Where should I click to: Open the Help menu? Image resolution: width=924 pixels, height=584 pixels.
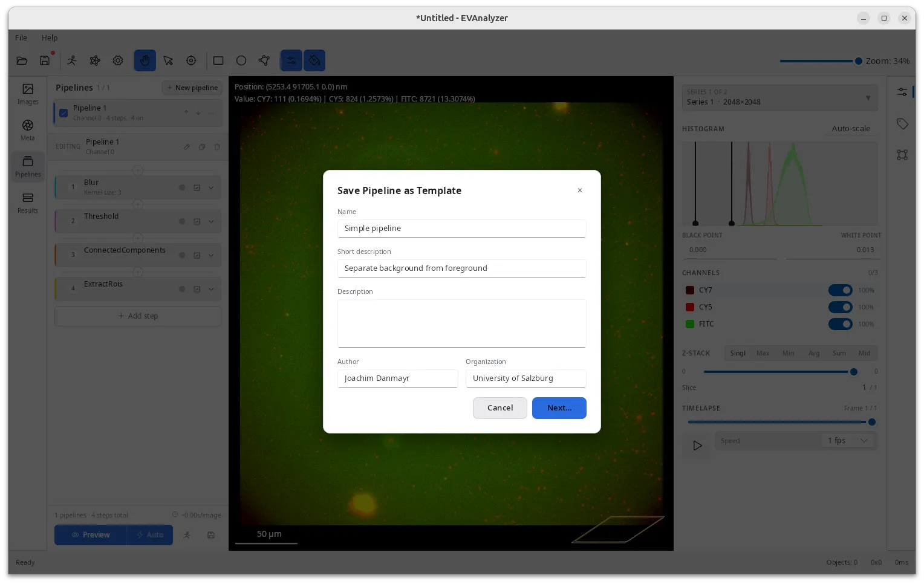(x=50, y=37)
